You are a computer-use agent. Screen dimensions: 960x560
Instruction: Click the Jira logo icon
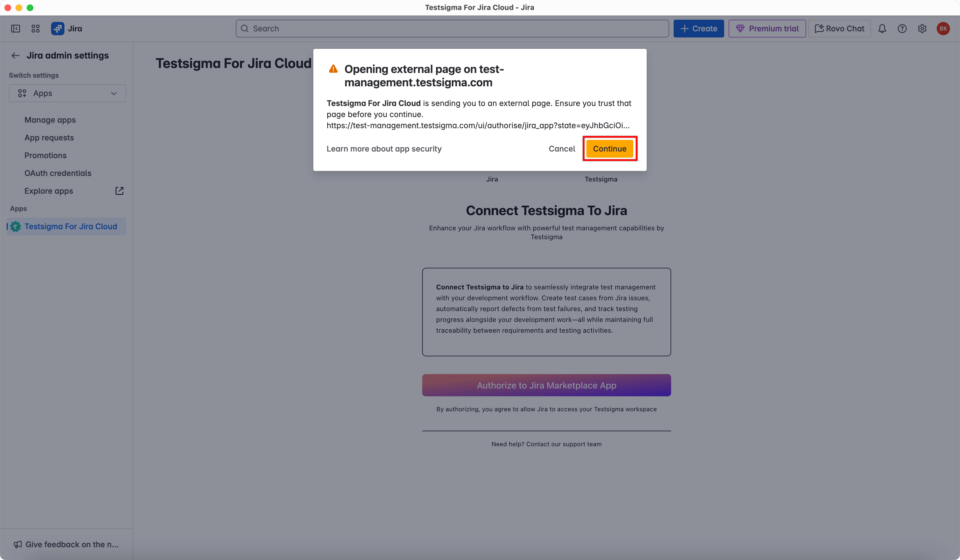pos(57,29)
